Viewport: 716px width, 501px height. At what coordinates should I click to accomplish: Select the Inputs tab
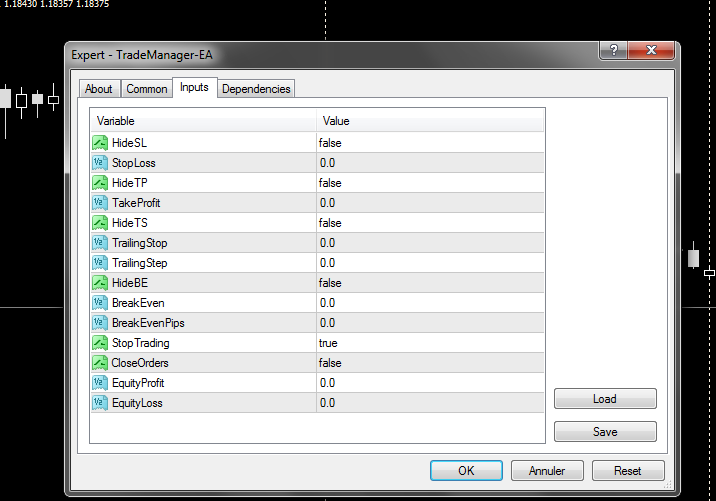(195, 87)
